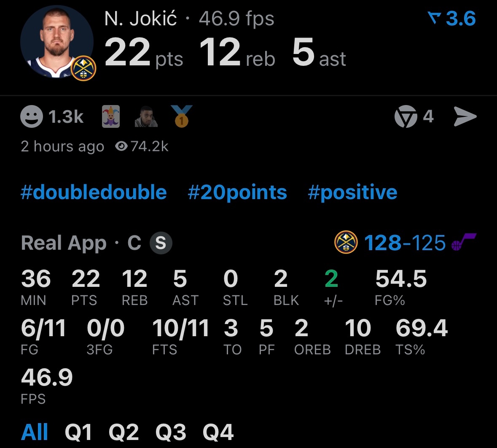
Task: Open Jokić's player headshot
Action: pyautogui.click(x=57, y=42)
